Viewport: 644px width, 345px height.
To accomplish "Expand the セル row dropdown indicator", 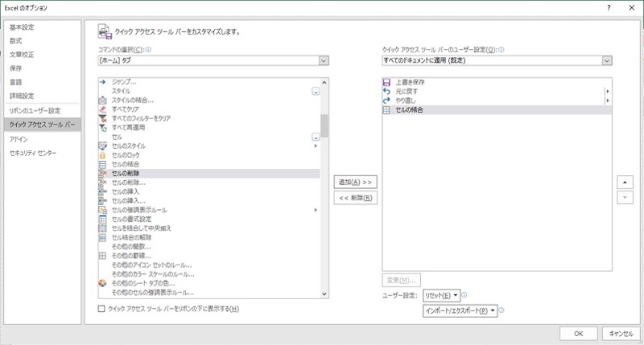I will 316,137.
